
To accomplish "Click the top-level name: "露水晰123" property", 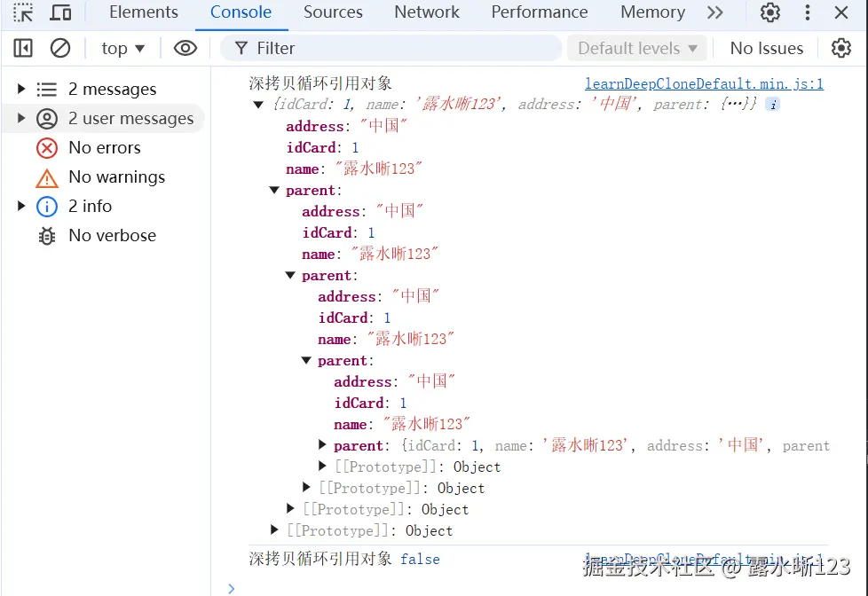I will coord(354,169).
